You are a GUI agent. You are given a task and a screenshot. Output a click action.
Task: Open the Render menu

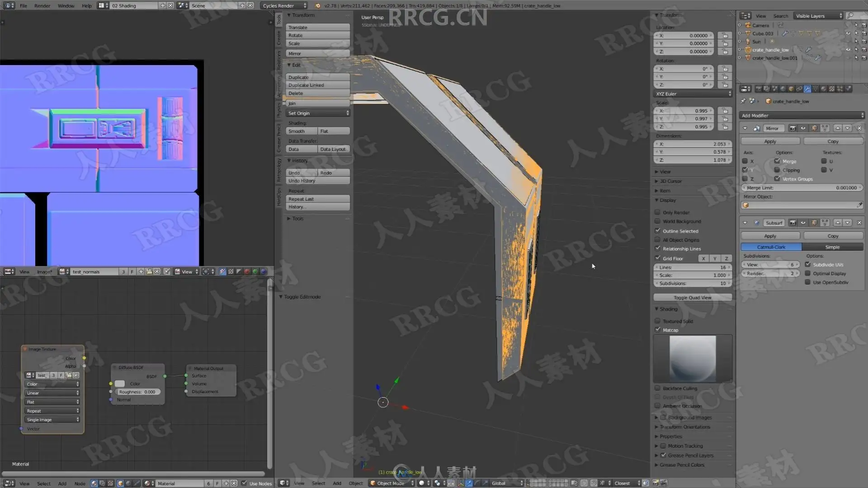click(42, 5)
